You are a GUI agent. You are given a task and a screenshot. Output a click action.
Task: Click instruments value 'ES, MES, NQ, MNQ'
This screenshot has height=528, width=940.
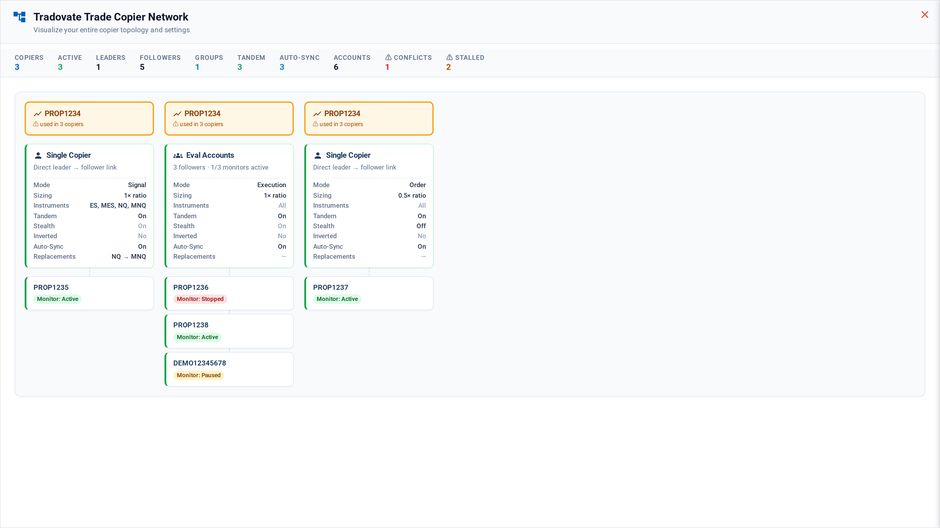coord(118,206)
